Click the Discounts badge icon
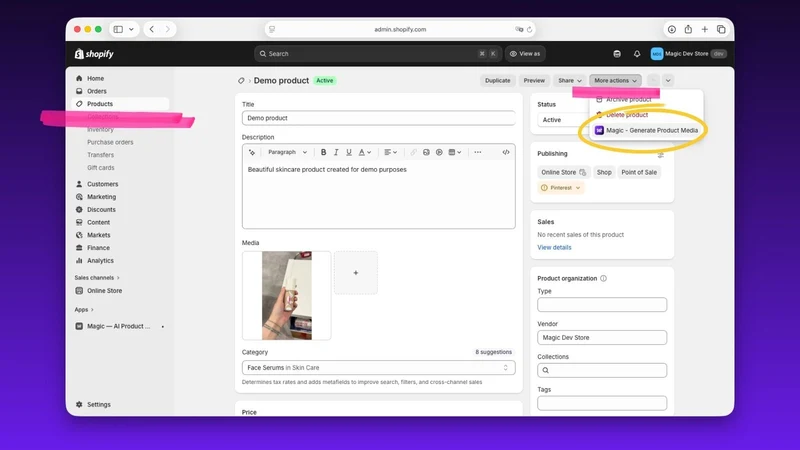 pos(79,210)
